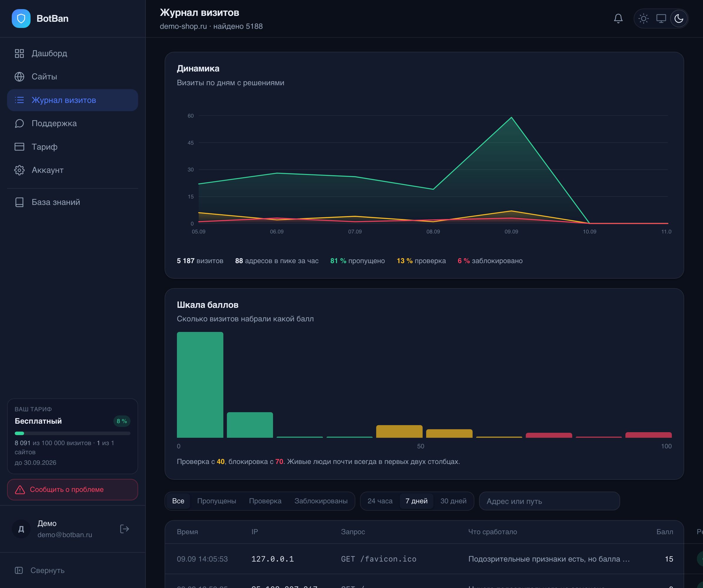Click the Бесплатный tariff name
The height and width of the screenshot is (588, 703).
pyautogui.click(x=38, y=421)
